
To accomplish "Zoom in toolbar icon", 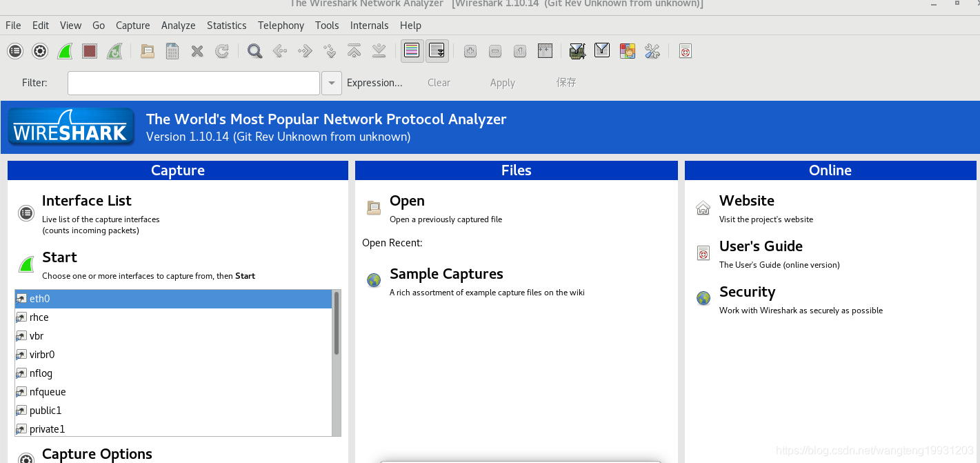I will [470, 51].
